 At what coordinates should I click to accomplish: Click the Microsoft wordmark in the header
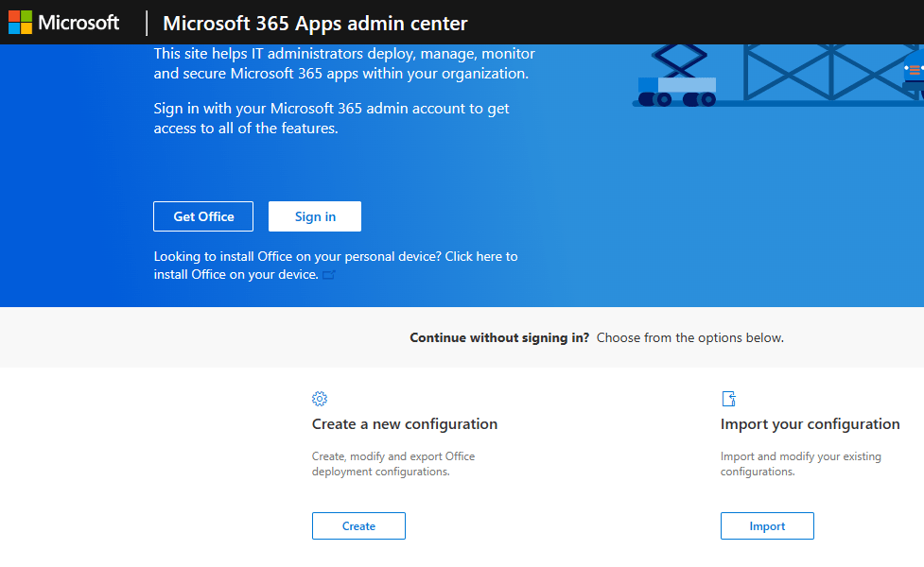[x=78, y=23]
